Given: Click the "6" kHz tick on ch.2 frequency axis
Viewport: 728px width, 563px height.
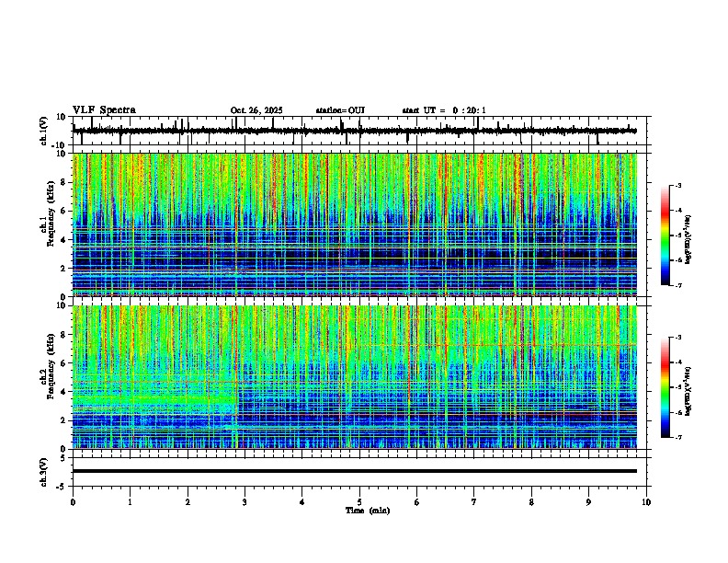Looking at the screenshot, I should point(63,362).
